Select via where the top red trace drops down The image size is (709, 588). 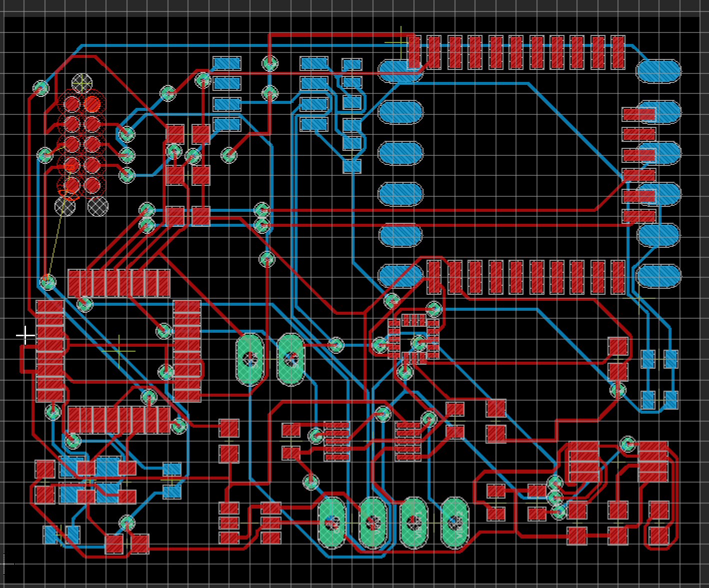click(x=270, y=63)
